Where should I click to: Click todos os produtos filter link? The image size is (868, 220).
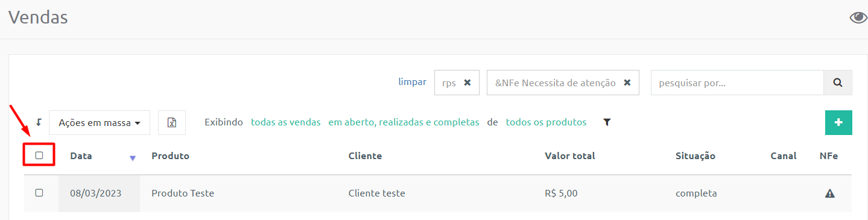point(546,122)
